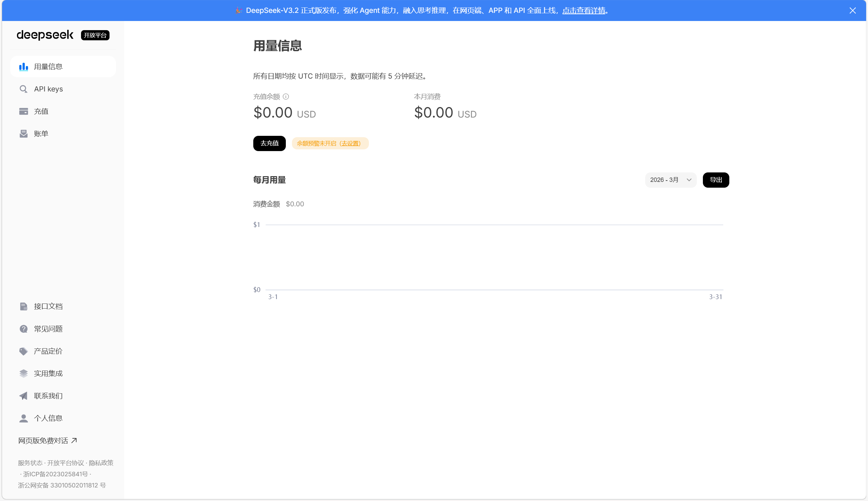Click the paper plane icon beside 联系我们

(23, 396)
